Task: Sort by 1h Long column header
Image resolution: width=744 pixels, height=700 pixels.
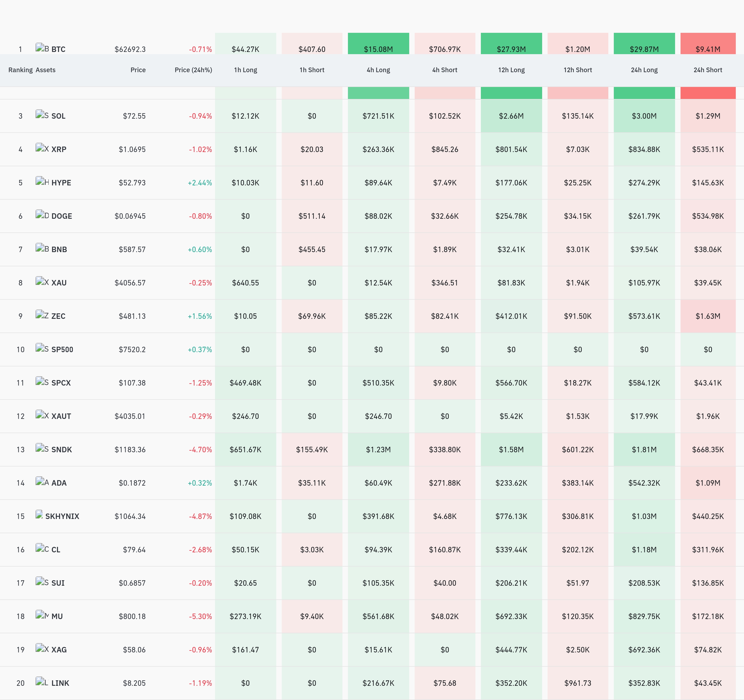Action: pos(246,70)
